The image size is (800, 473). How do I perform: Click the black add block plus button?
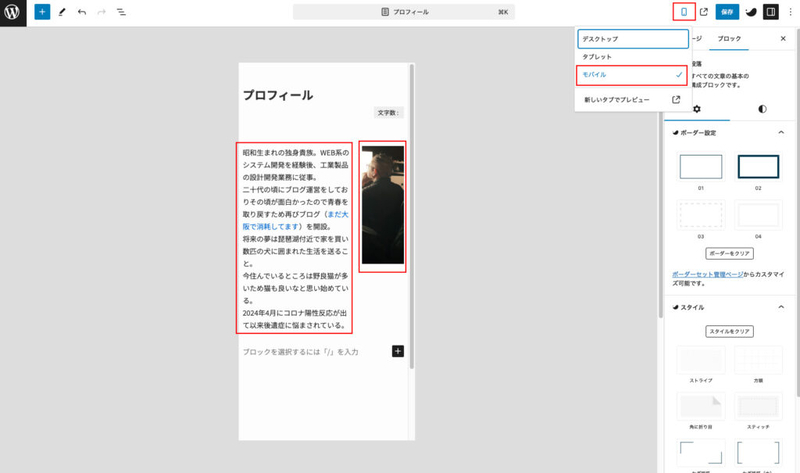pos(398,351)
